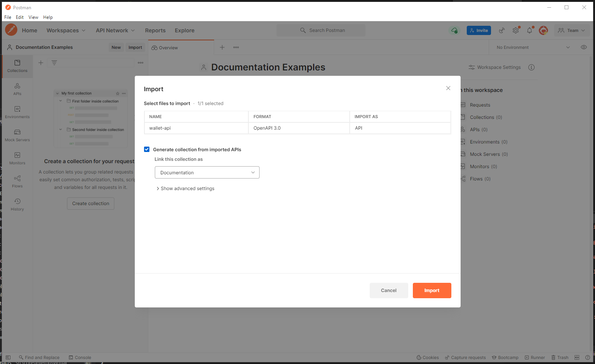Open the API Network dropdown
Image resolution: width=595 pixels, height=364 pixels.
point(115,30)
